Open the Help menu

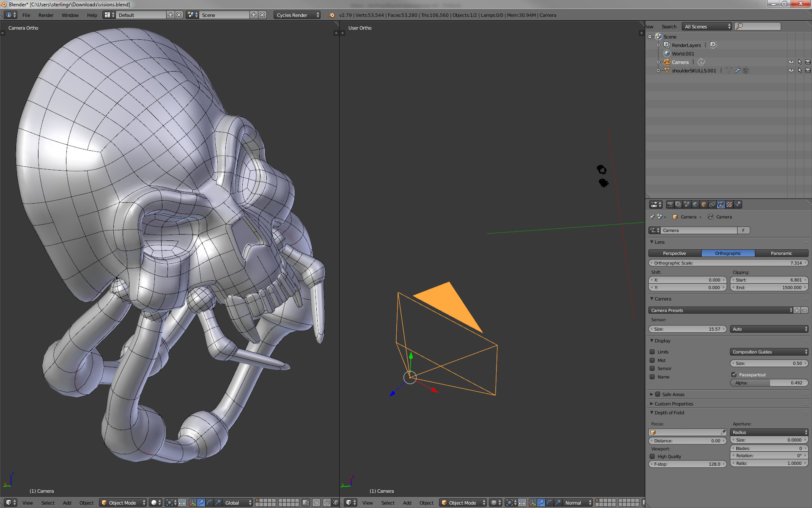click(x=92, y=15)
